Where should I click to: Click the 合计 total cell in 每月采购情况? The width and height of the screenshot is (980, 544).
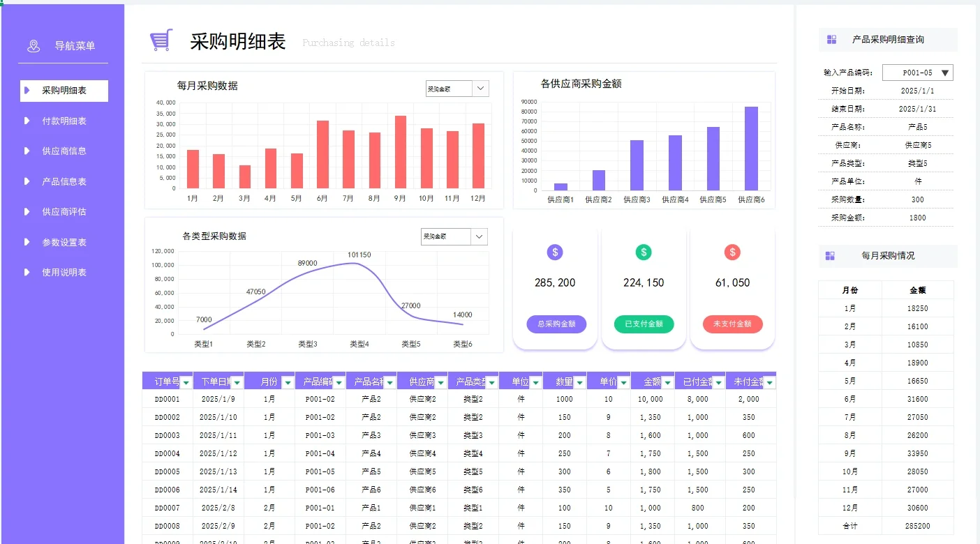click(x=851, y=525)
